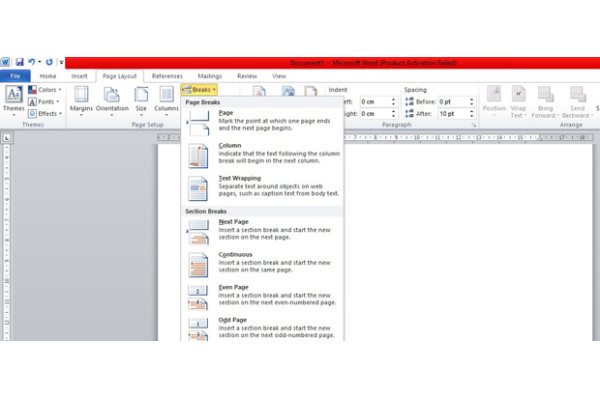Image resolution: width=600 pixels, height=399 pixels.
Task: Undo the last action
Action: click(31, 62)
